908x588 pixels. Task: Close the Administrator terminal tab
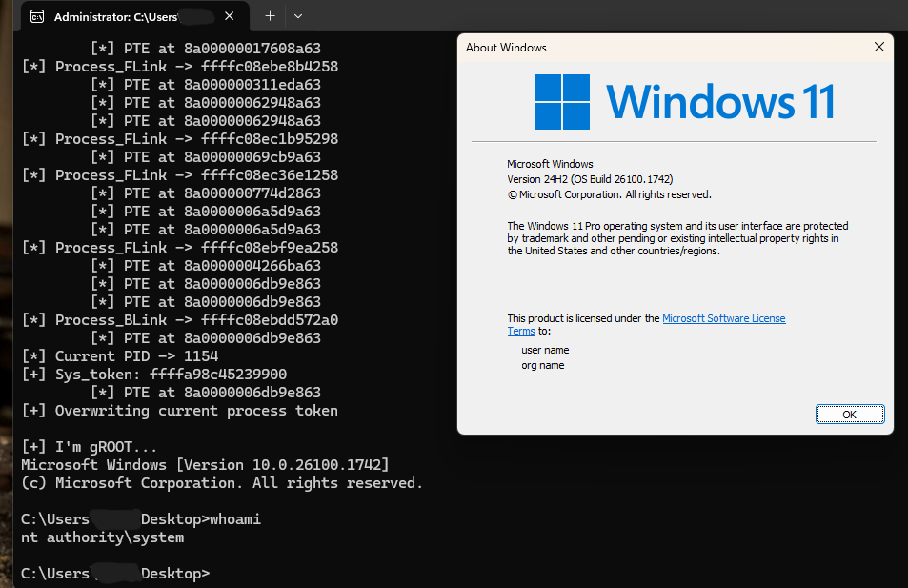pyautogui.click(x=230, y=16)
